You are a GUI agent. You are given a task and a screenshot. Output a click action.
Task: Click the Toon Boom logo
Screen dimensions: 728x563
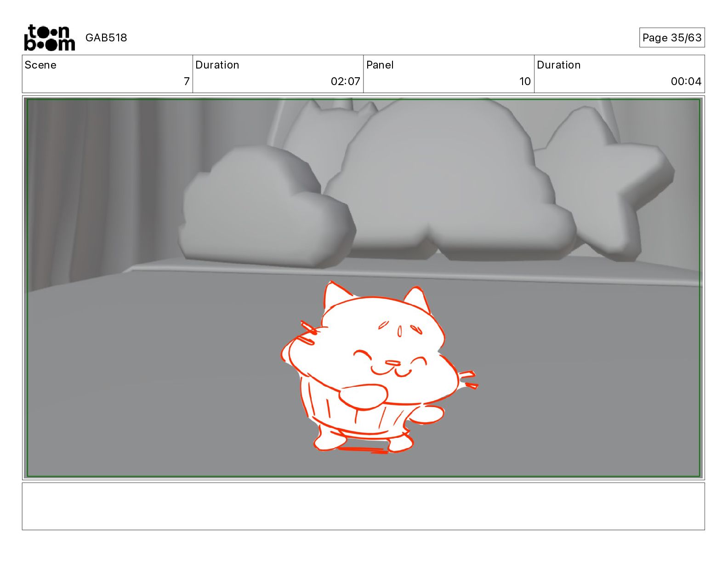49,38
